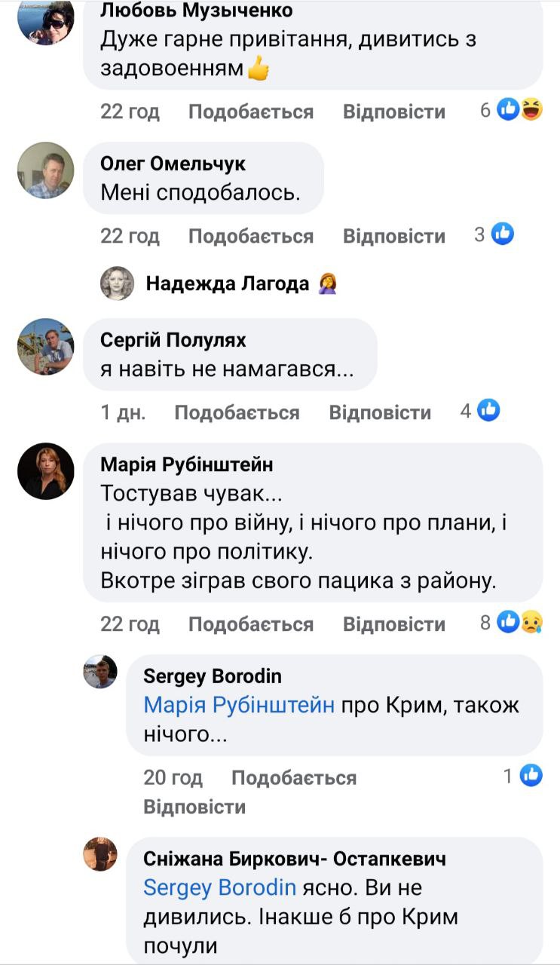This screenshot has width=560, height=965.
Task: Open like reactions on Олег Омельчук's comment
Action: [x=503, y=235]
